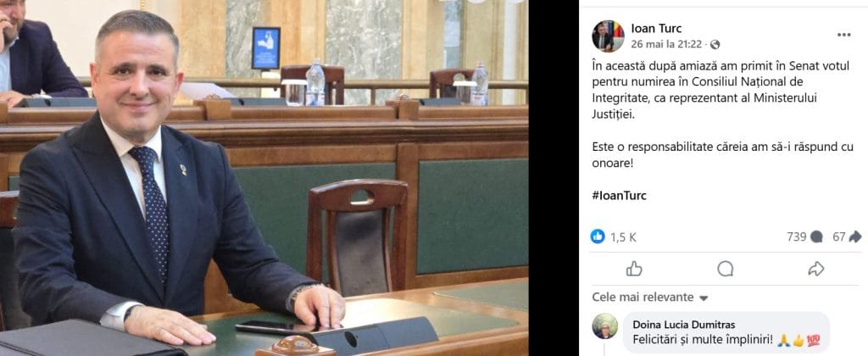Click the main photo of the man in suit

[264, 178]
